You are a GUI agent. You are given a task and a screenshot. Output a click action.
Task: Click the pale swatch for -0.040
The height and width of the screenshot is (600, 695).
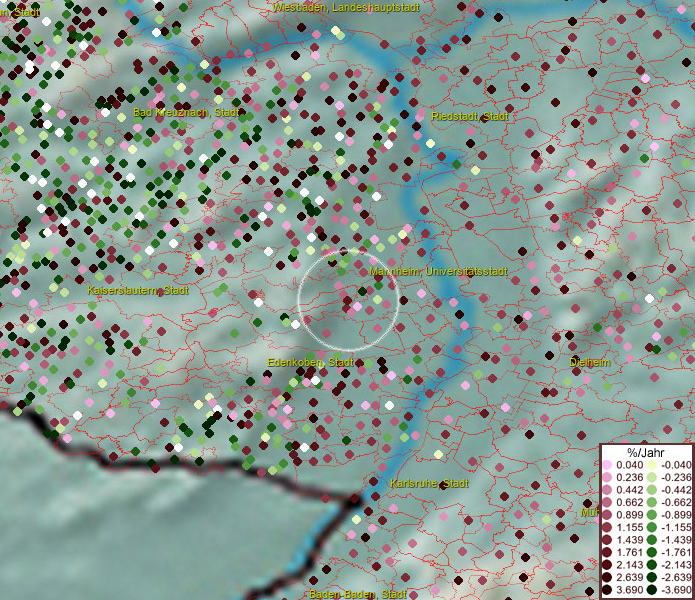pos(652,465)
